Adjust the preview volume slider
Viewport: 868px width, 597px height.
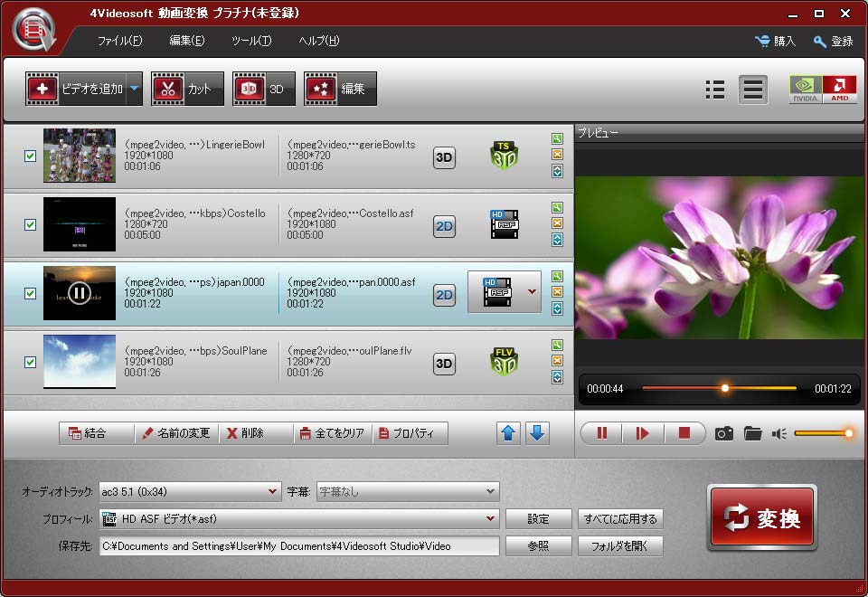click(x=824, y=433)
